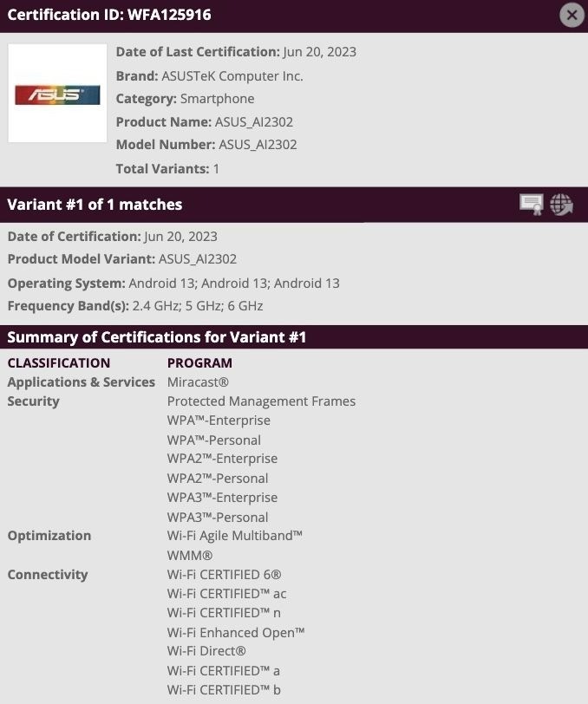This screenshot has height=704, width=588.
Task: Open the certificate document icon
Action: coord(532,205)
